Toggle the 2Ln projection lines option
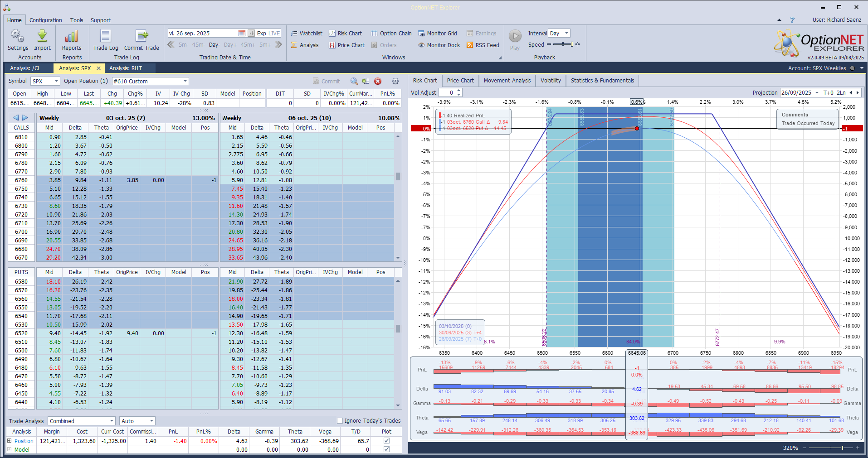 pyautogui.click(x=841, y=92)
